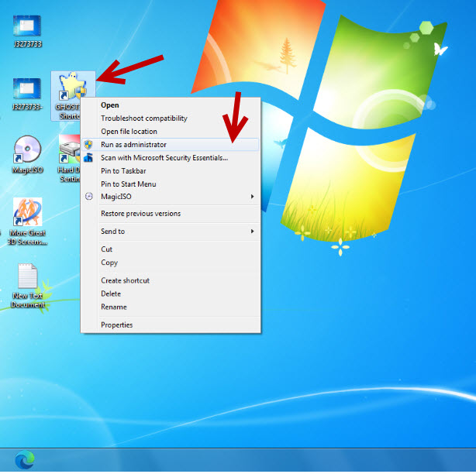Select Create shortcut menu entry

point(125,280)
